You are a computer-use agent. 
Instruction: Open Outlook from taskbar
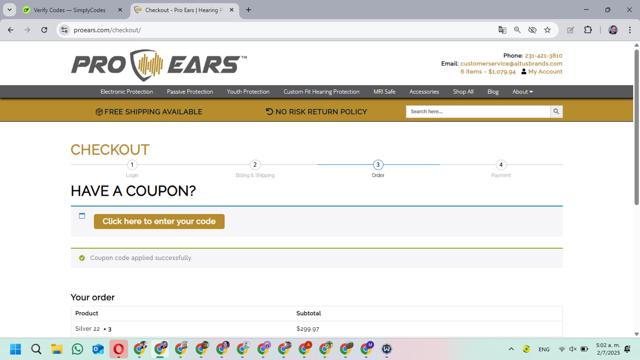(98, 349)
